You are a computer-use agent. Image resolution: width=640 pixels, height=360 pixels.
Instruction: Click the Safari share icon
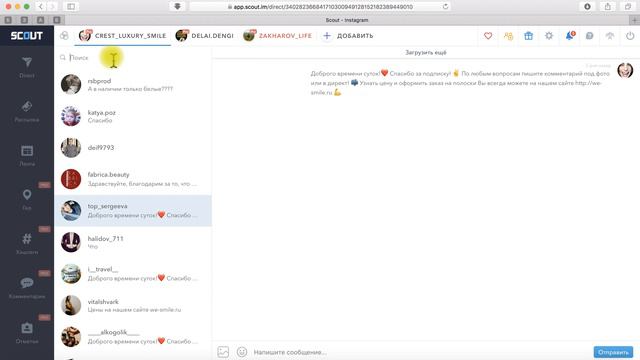(608, 7)
